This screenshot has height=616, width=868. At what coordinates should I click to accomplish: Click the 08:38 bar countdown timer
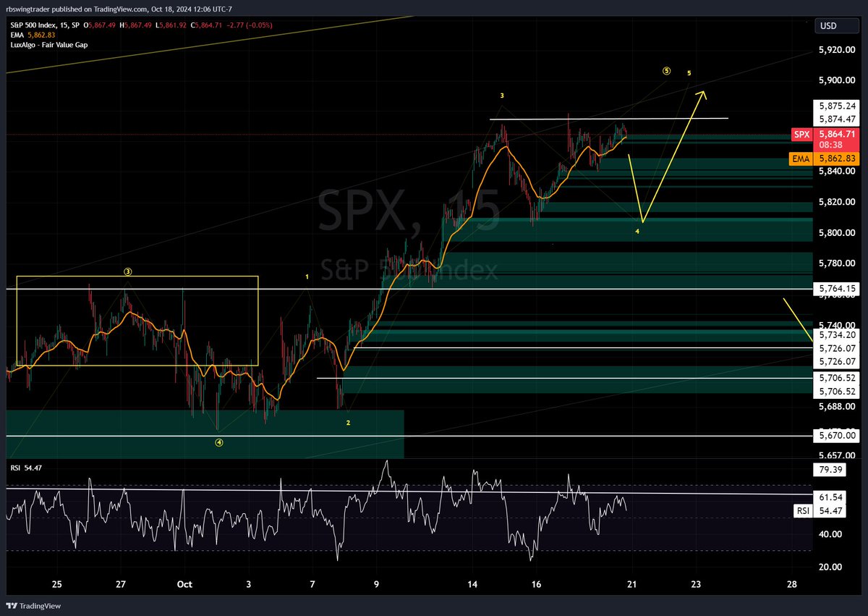click(x=830, y=144)
